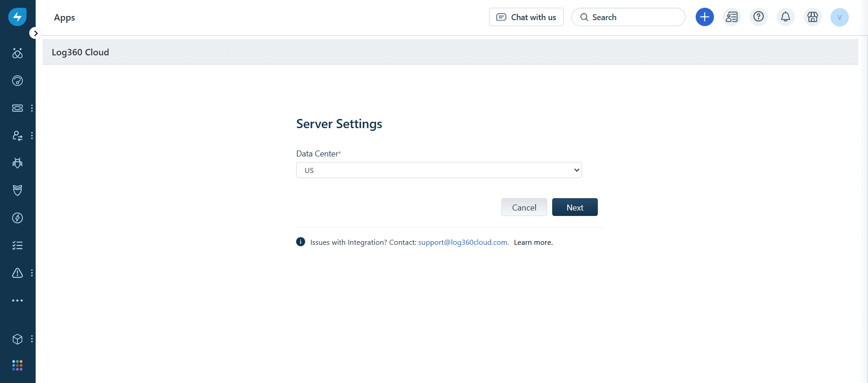The image size is (868, 383).
Task: Open the user profile avatar labeled V
Action: tap(840, 17)
